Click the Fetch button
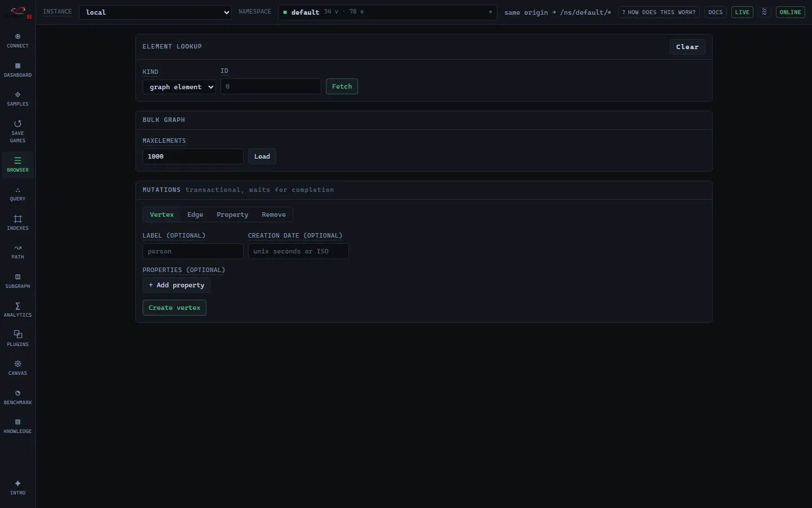The image size is (812, 508). [342, 86]
